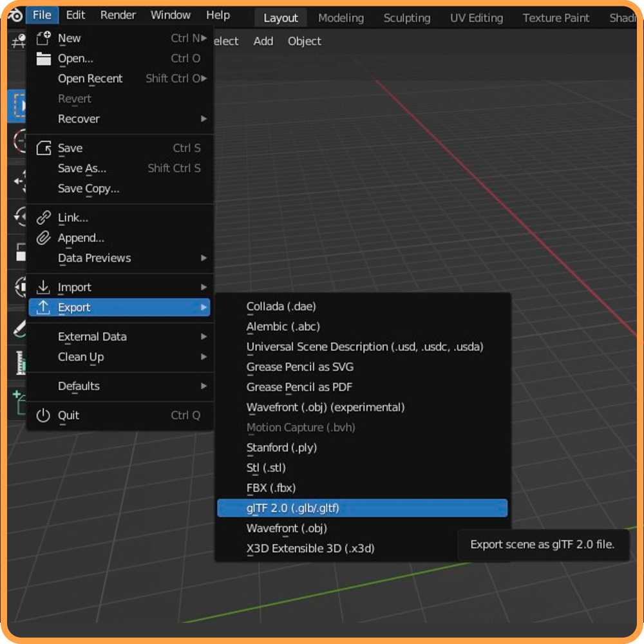The image size is (644, 644).
Task: Expand the Data Previews submenu arrow
Action: (204, 258)
